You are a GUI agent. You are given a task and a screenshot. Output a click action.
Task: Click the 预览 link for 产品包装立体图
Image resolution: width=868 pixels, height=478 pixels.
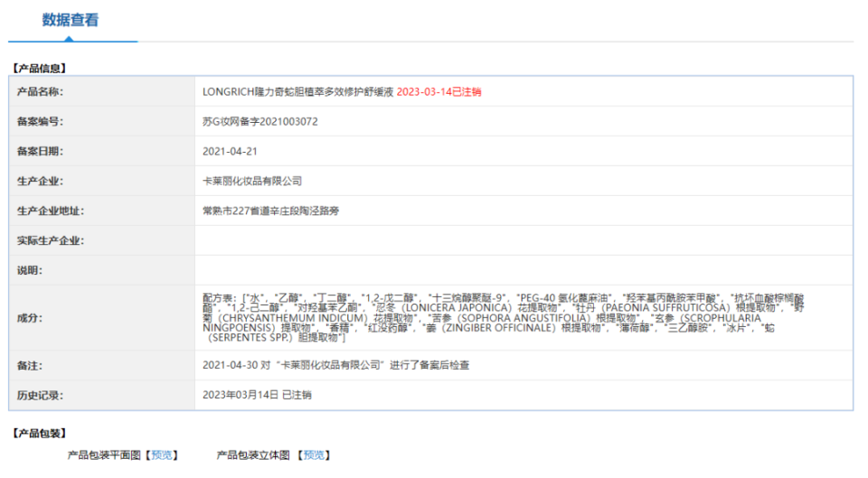314,455
